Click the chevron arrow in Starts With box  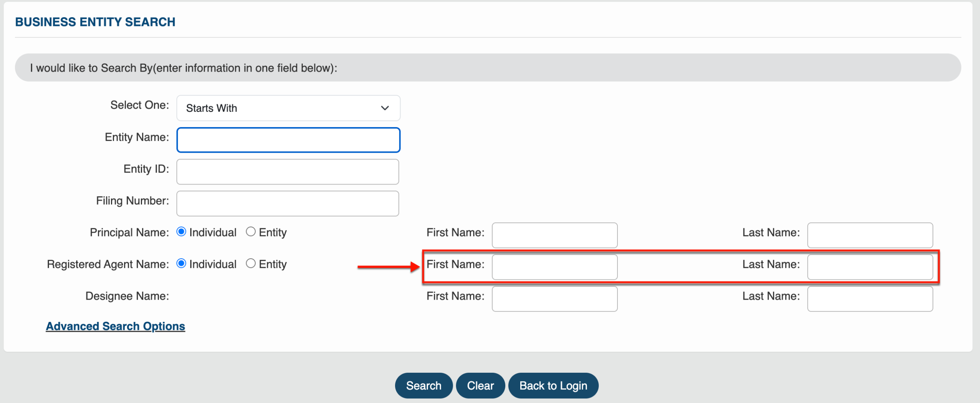coord(385,108)
